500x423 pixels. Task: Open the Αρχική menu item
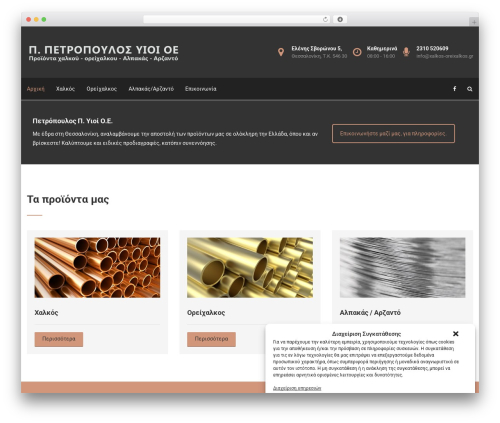[36, 89]
